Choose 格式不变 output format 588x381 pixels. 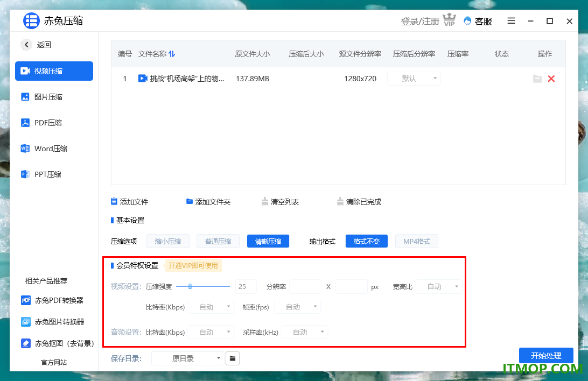point(366,241)
